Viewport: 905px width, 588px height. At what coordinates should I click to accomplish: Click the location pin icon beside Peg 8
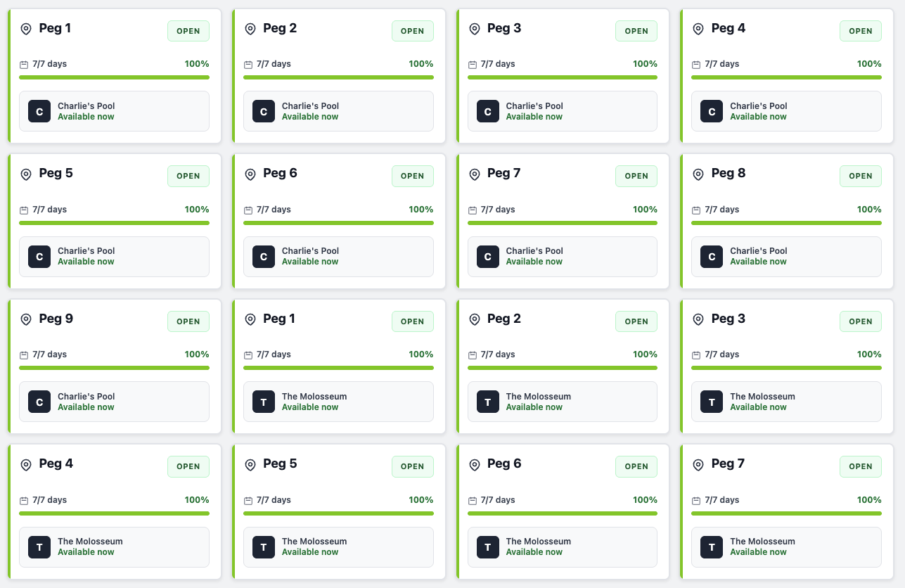(698, 174)
